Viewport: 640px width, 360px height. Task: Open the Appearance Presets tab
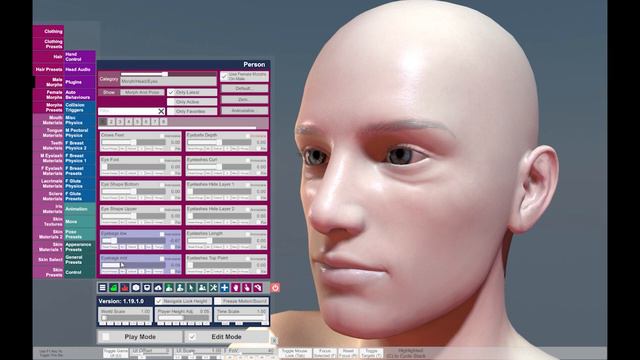(x=80, y=247)
